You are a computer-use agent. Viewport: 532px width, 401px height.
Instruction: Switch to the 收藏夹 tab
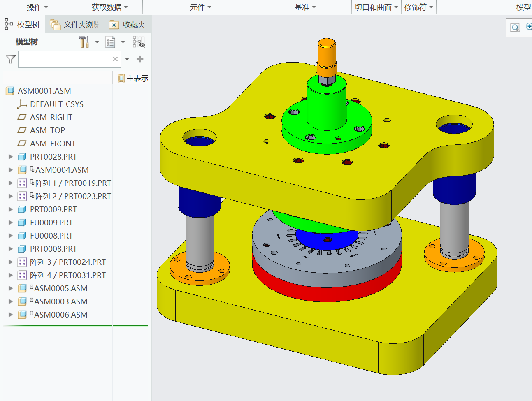pos(128,25)
